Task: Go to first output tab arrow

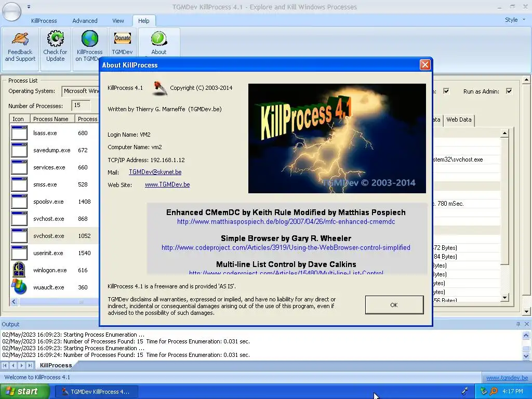Action: point(5,365)
